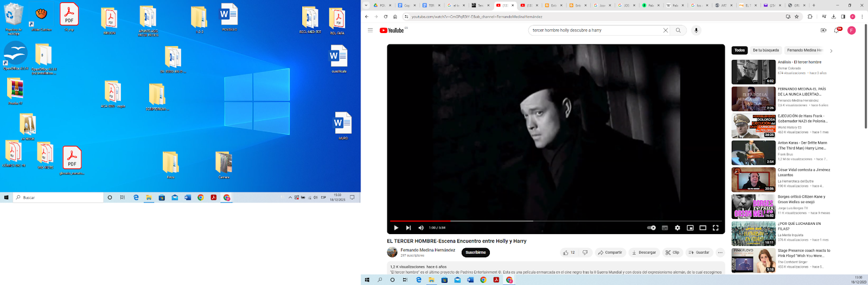Skip to next video

[409, 228]
